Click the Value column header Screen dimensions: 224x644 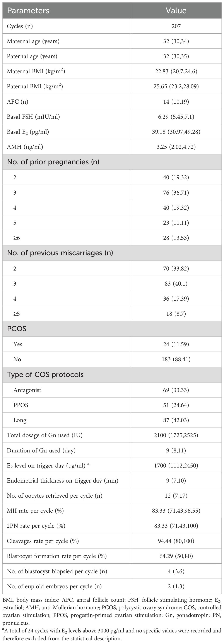(x=176, y=10)
